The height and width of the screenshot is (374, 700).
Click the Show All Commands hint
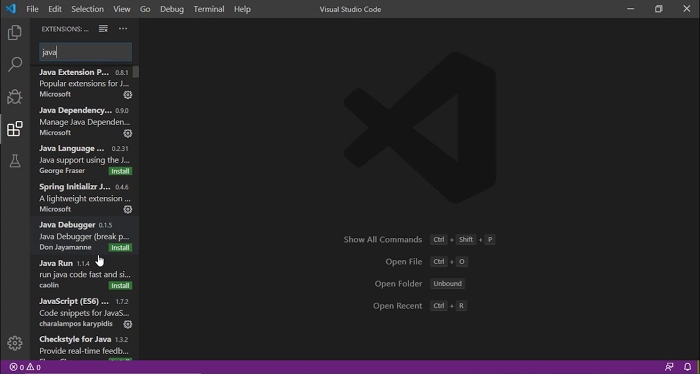pos(383,240)
